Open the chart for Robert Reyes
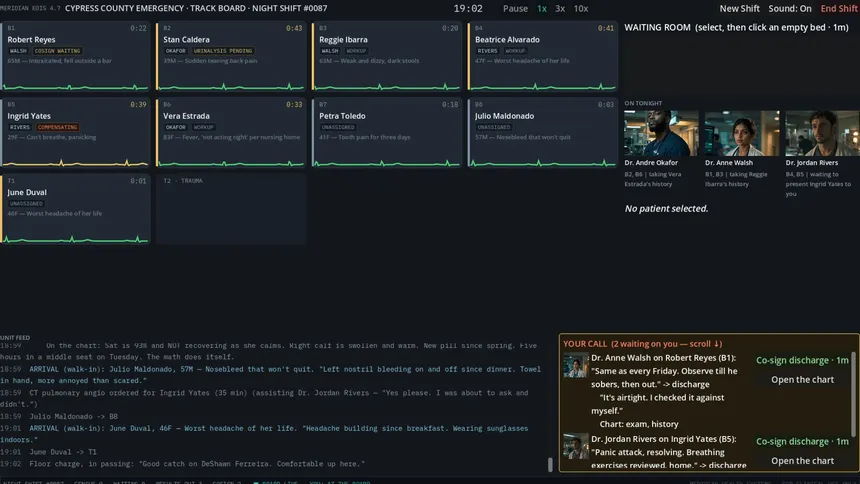The width and height of the screenshot is (860, 484). pyautogui.click(x=802, y=380)
